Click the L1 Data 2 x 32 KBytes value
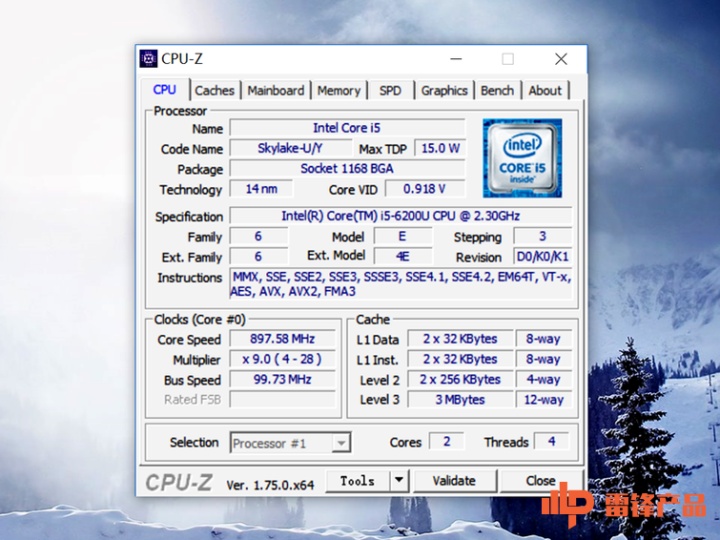Image resolution: width=720 pixels, height=540 pixels. [460, 339]
